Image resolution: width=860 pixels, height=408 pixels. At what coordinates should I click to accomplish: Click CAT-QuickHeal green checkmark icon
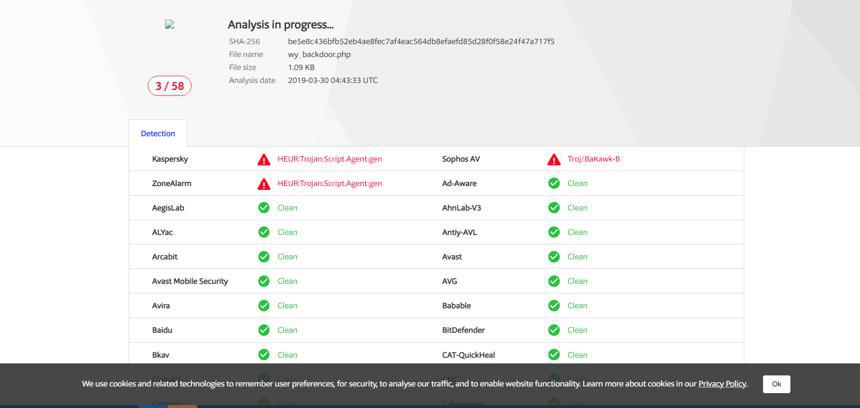554,355
